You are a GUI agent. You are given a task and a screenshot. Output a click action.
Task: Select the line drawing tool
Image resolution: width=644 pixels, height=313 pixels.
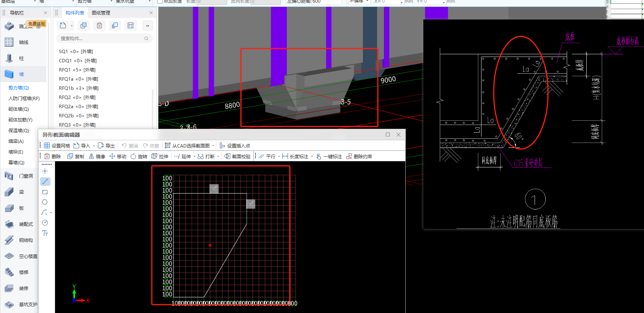point(45,182)
